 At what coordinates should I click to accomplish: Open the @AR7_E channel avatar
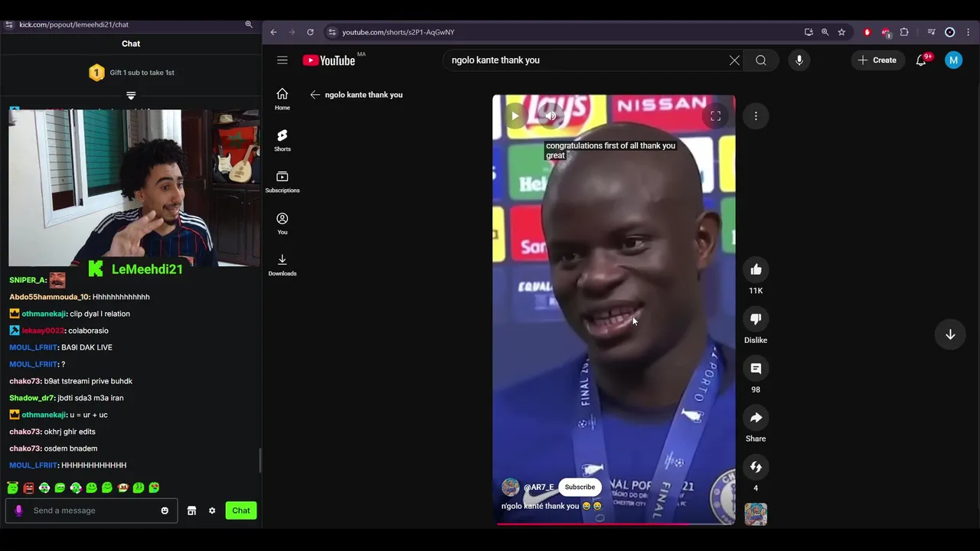click(511, 487)
